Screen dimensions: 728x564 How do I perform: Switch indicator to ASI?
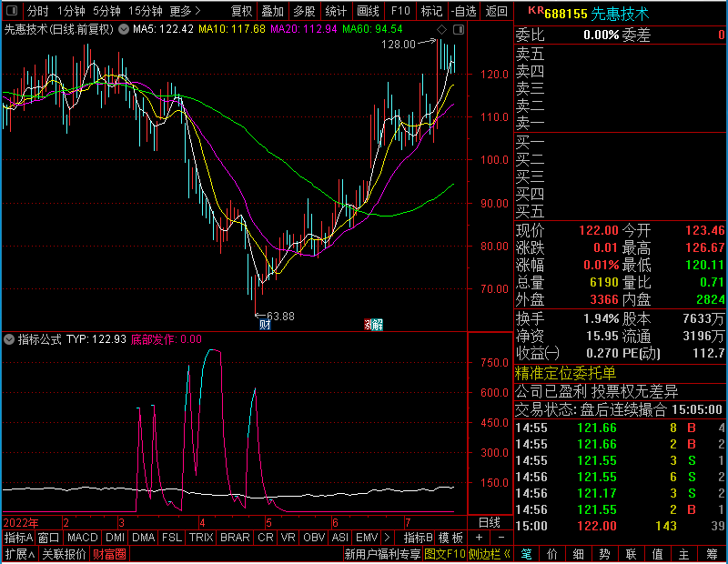click(x=340, y=538)
